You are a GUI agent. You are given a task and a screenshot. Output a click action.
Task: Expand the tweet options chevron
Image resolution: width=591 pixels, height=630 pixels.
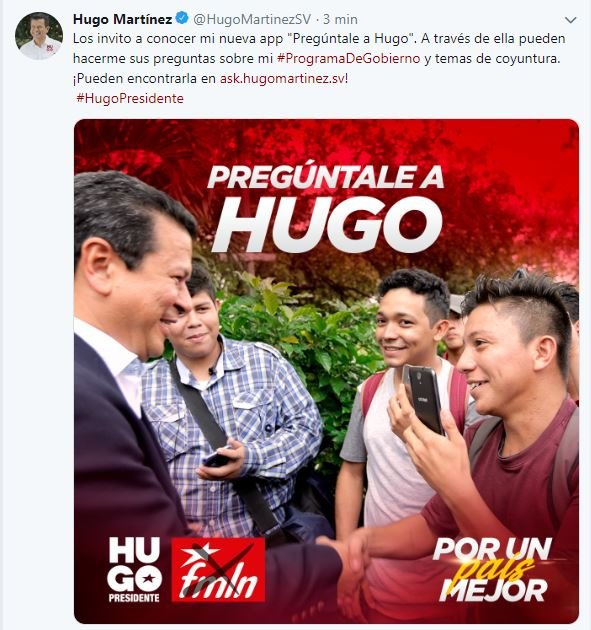coord(571,20)
